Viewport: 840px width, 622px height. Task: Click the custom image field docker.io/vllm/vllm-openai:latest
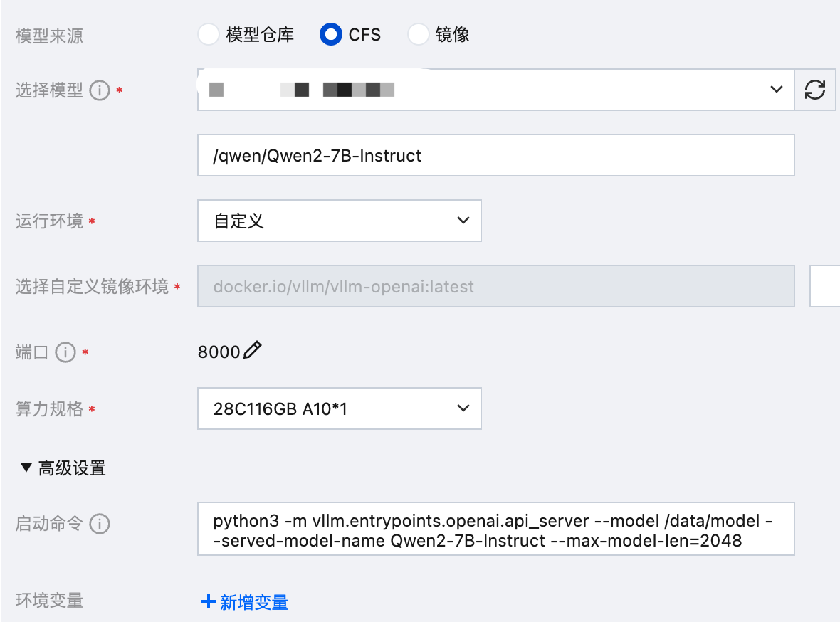(x=495, y=287)
